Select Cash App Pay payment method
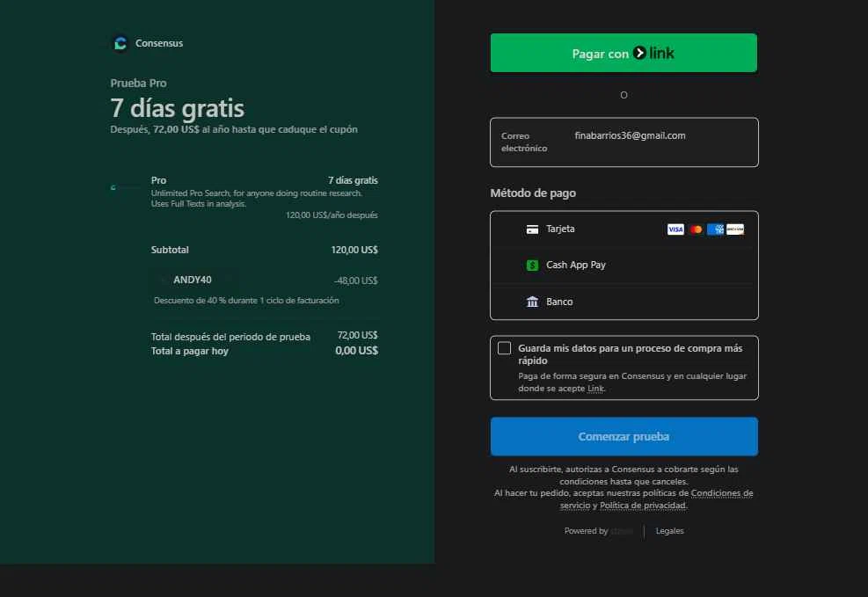868x597 pixels. pyautogui.click(x=624, y=265)
